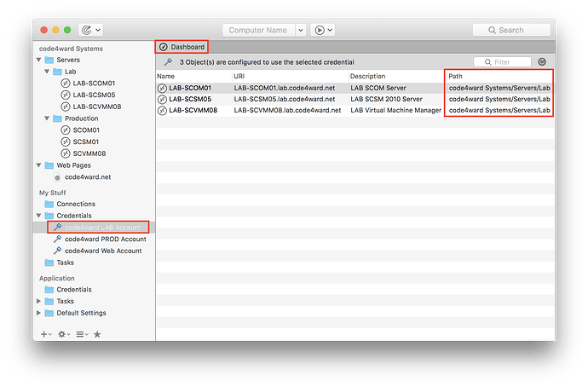Open the Dashboard tab
Viewport: 588px width, 387px height.
click(x=182, y=46)
